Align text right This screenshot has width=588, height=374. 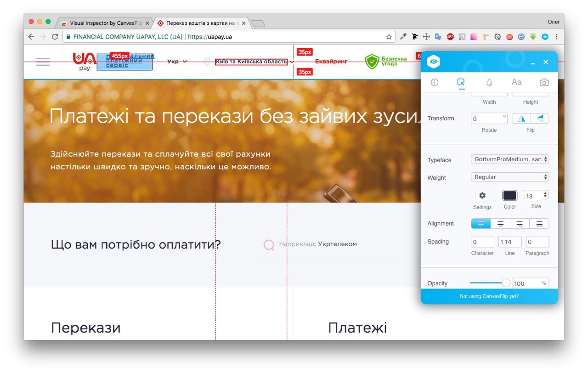520,223
